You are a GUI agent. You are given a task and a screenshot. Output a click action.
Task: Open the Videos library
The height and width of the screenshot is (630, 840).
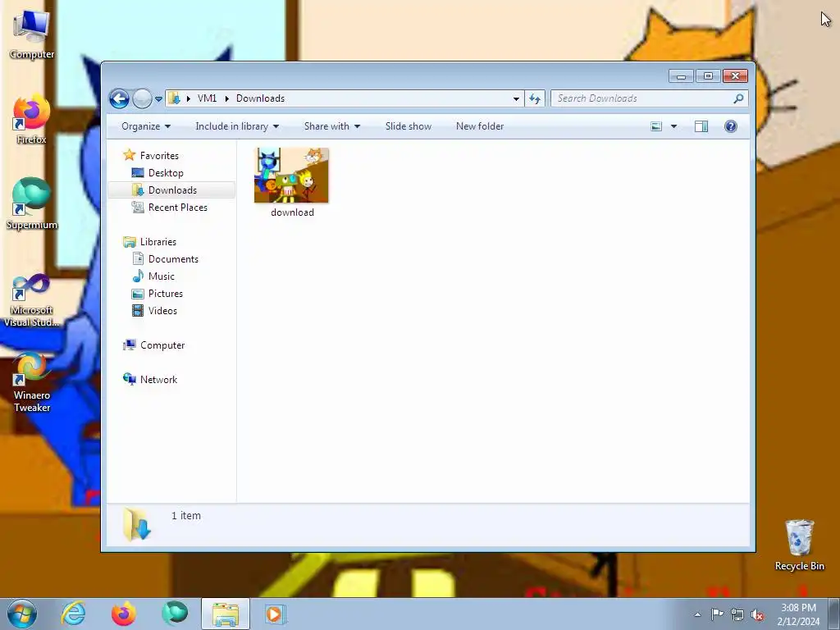(x=162, y=311)
